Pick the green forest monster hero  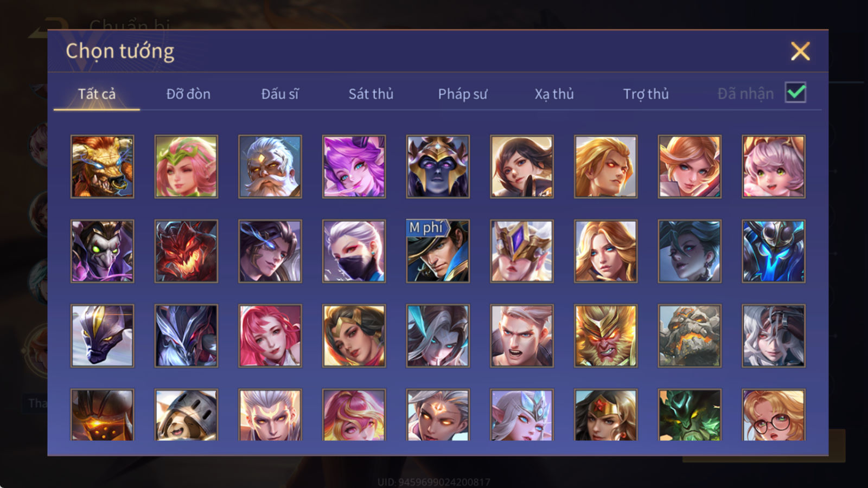point(690,415)
